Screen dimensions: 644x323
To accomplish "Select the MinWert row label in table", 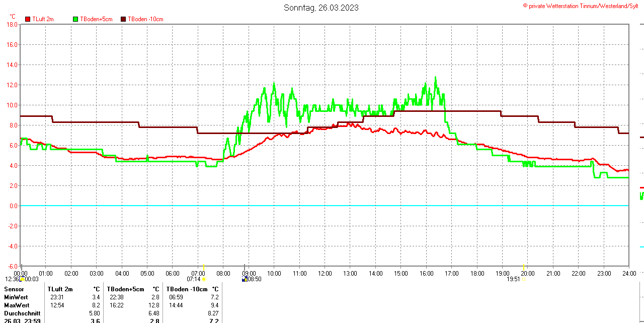I will pos(17,297).
